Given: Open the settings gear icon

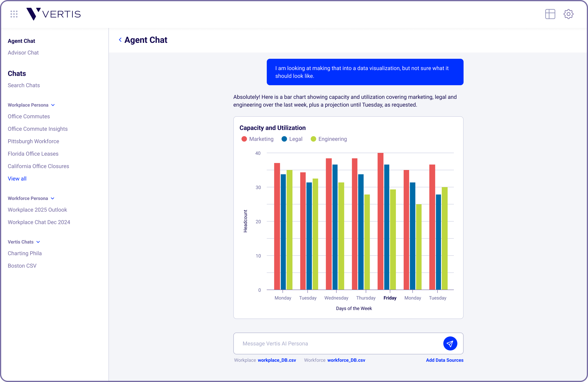Looking at the screenshot, I should point(568,14).
